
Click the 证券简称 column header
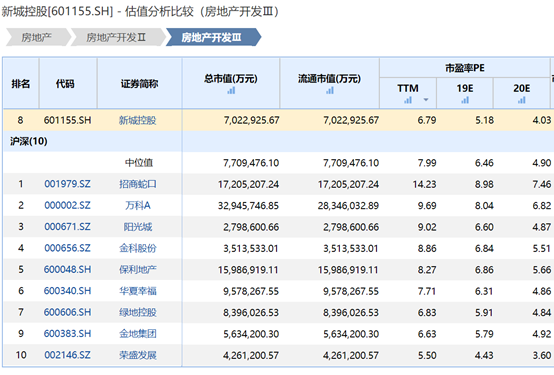(139, 84)
